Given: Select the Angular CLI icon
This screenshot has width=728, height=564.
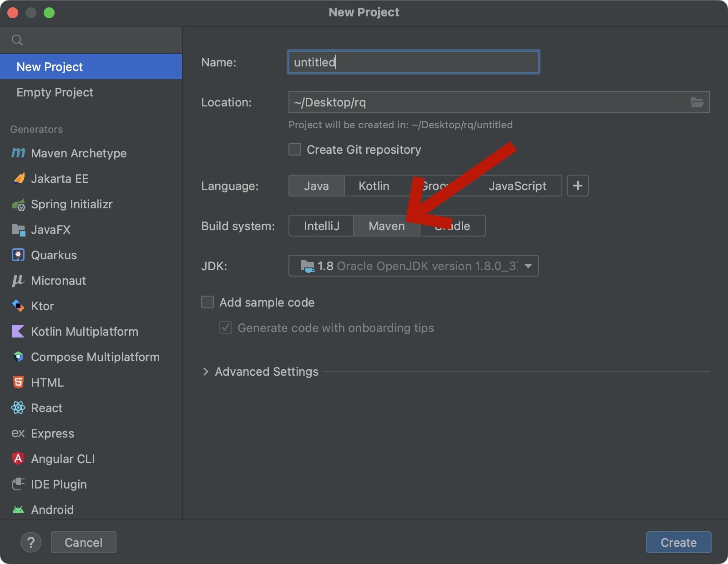Looking at the screenshot, I should [18, 458].
